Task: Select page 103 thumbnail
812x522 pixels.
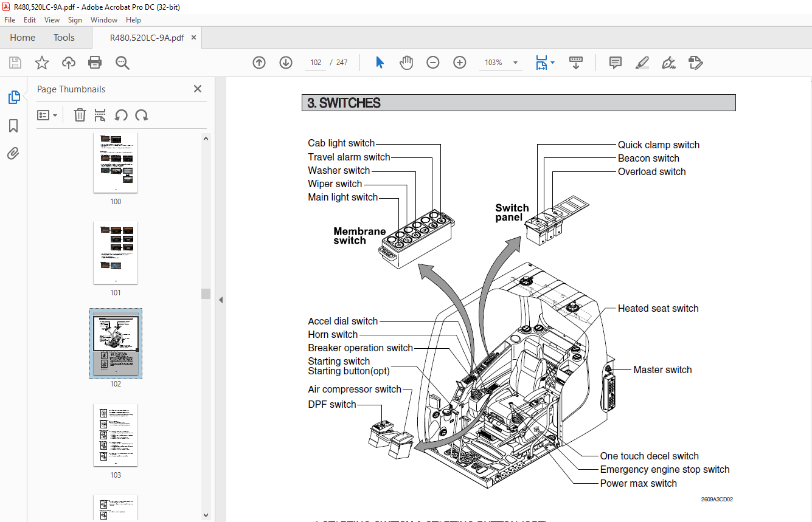Action: coord(116,434)
